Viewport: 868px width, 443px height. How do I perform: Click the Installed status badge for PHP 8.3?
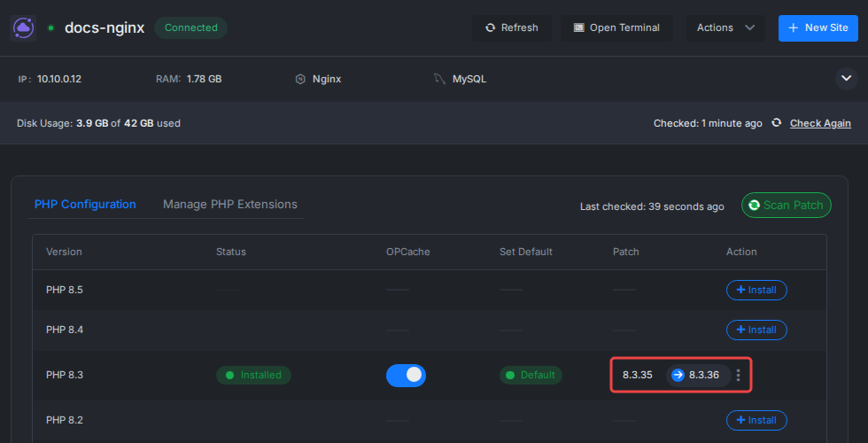point(253,375)
